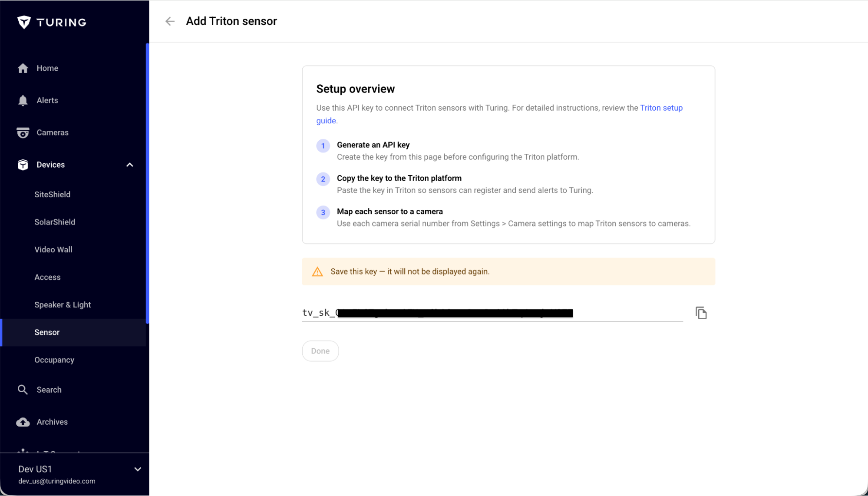Viewport: 868px width, 496px height.
Task: Click the warning triangle in the save key banner
Action: (317, 272)
